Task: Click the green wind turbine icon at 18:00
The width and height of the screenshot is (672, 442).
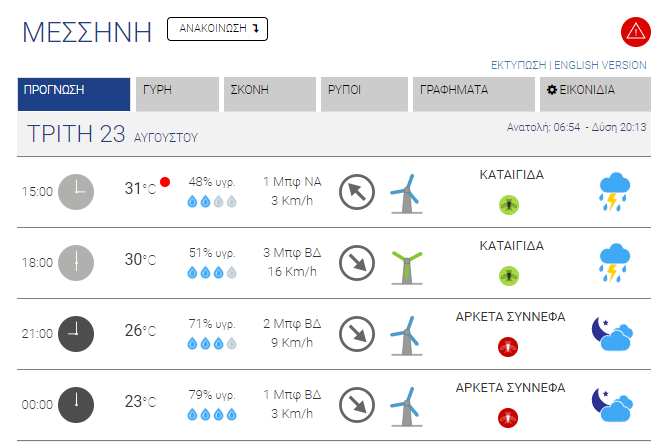Action: [407, 268]
